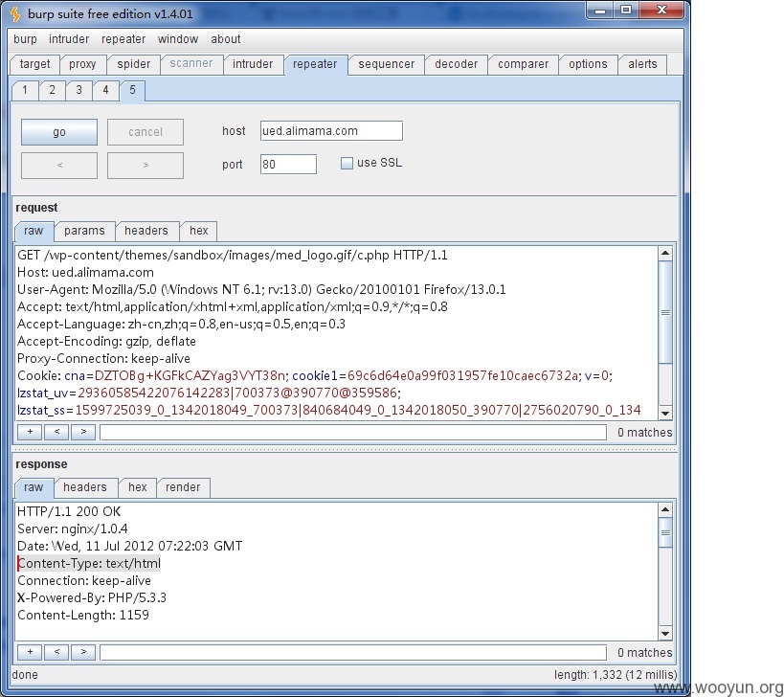Focus the host input field
Image resolution: width=784 pixels, height=697 pixels.
pos(331,130)
